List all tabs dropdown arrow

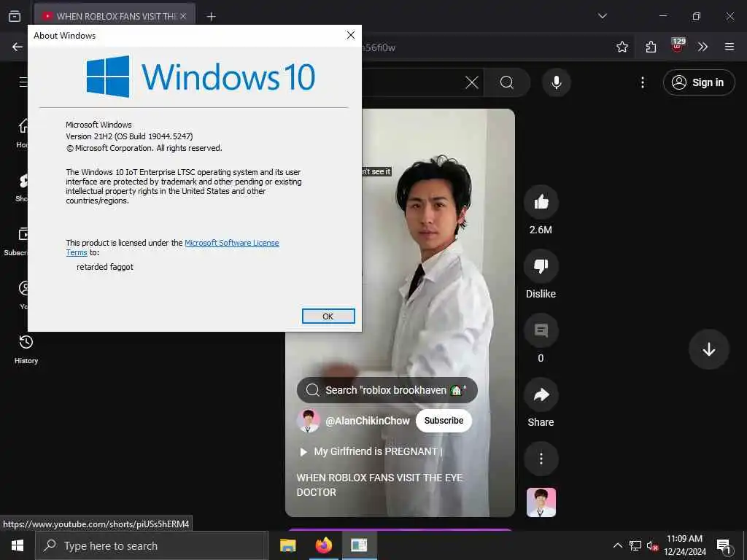click(x=602, y=16)
